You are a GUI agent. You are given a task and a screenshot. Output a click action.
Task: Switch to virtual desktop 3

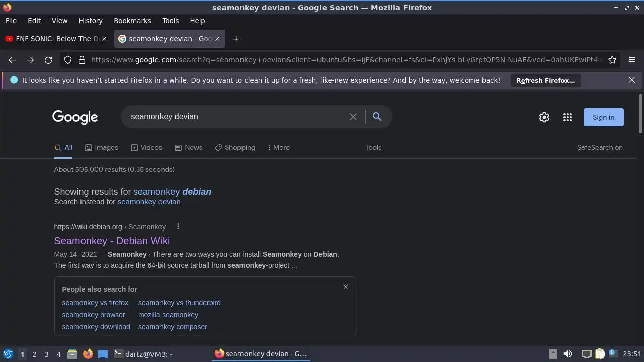[46, 354]
